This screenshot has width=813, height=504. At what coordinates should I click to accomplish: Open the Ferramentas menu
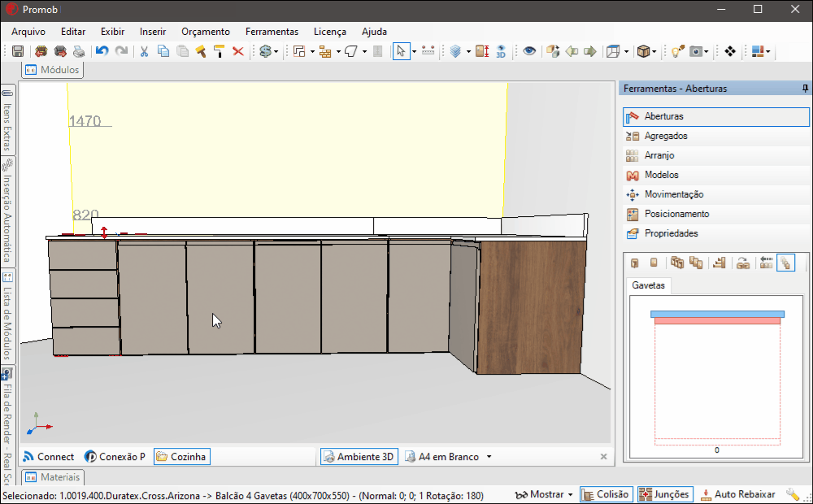pyautogui.click(x=272, y=32)
